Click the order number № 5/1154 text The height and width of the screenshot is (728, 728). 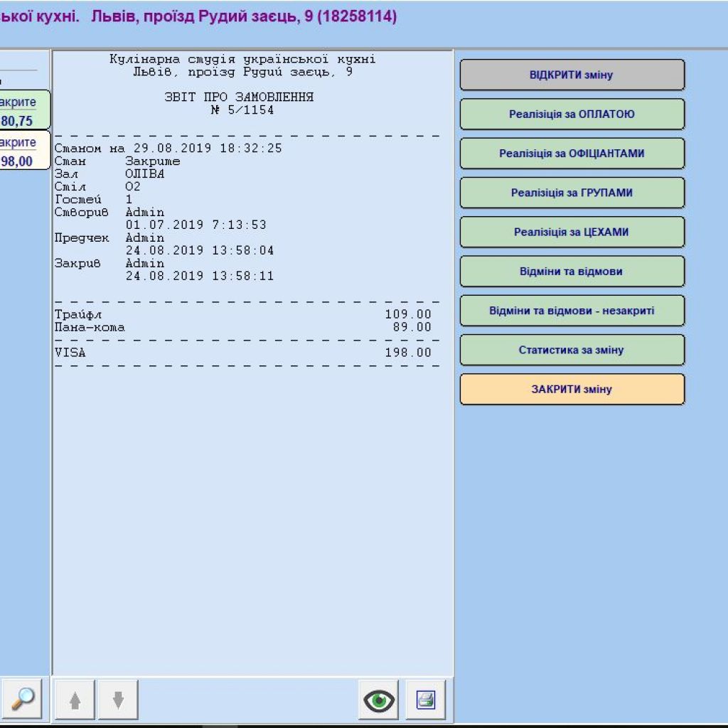pyautogui.click(x=242, y=110)
